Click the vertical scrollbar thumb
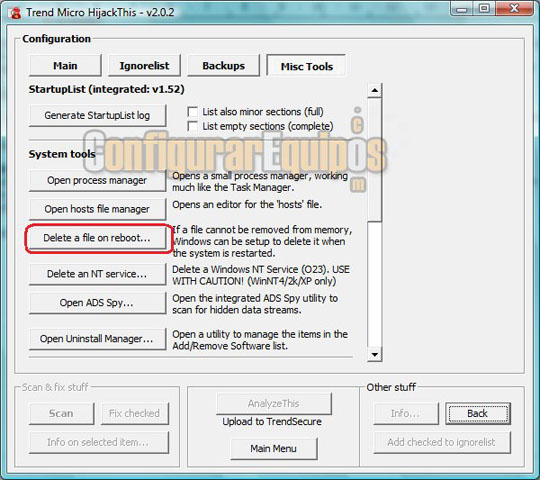540x480 pixels. point(375,159)
